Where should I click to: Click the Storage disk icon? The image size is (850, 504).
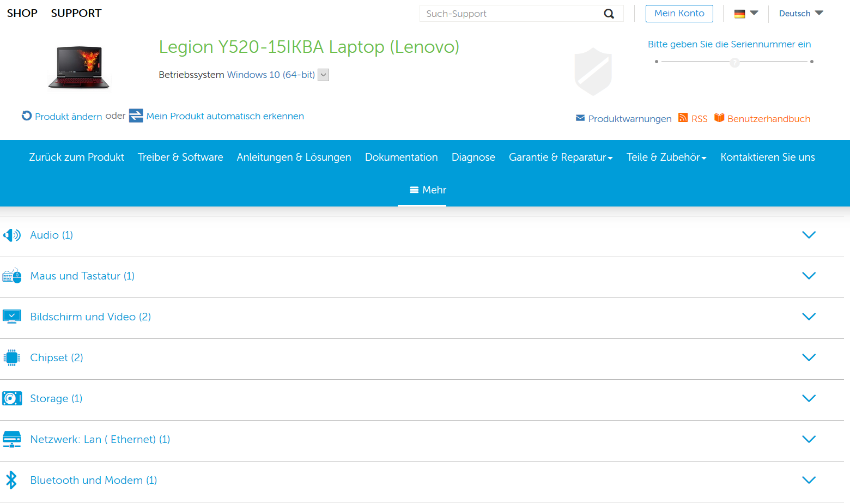click(12, 398)
